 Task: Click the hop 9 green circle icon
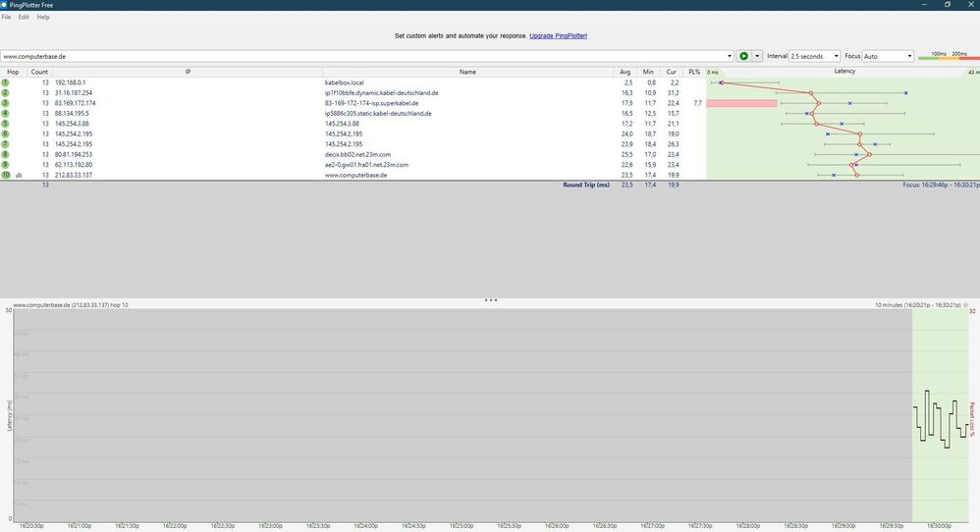coord(5,165)
